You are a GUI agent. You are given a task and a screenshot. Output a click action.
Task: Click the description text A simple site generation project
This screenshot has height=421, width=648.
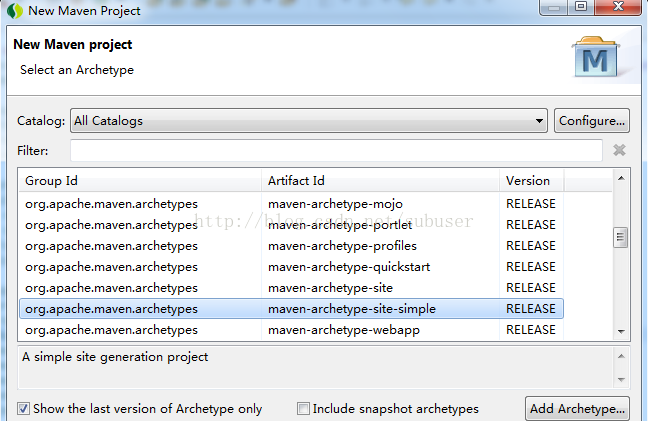(115, 357)
